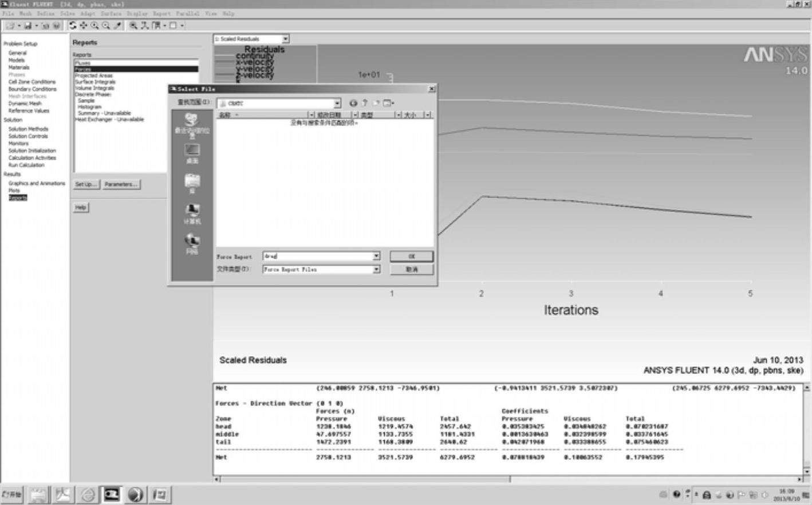Click the Start button on taskbar

click(x=12, y=494)
